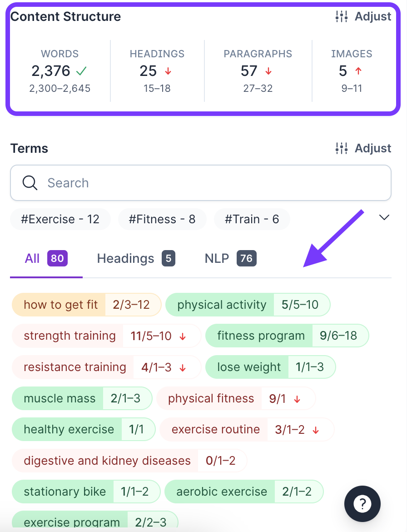Click the 'resistance training' term pill

click(x=75, y=367)
